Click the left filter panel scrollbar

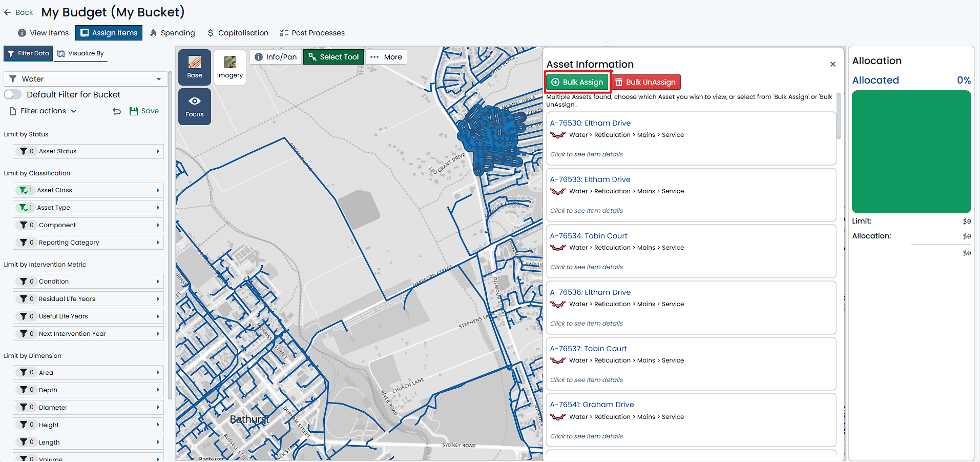point(170,236)
